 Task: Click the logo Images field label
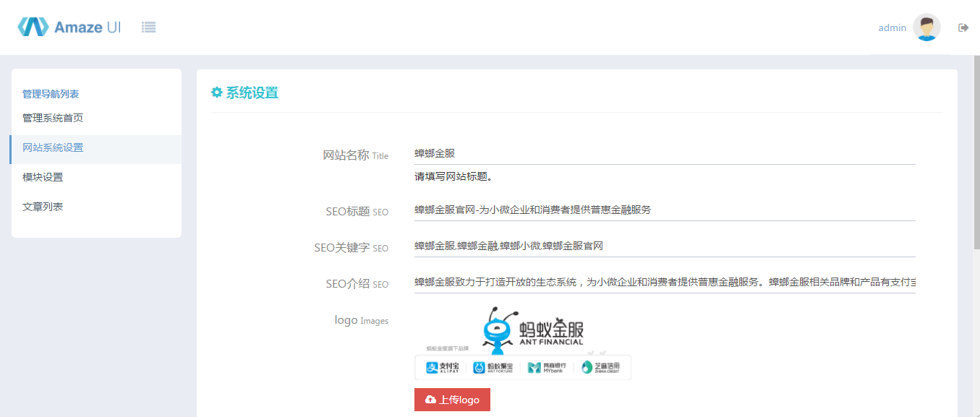pyautogui.click(x=361, y=320)
